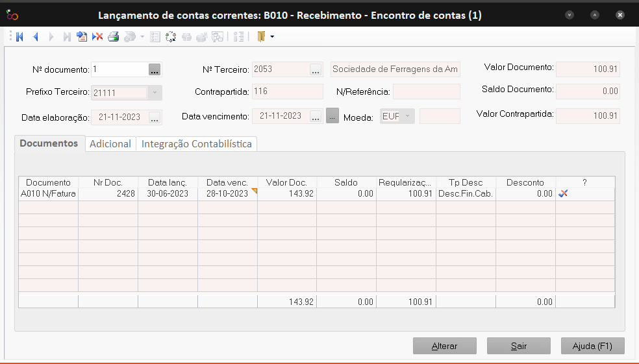Click the Valor Documento field

point(588,69)
